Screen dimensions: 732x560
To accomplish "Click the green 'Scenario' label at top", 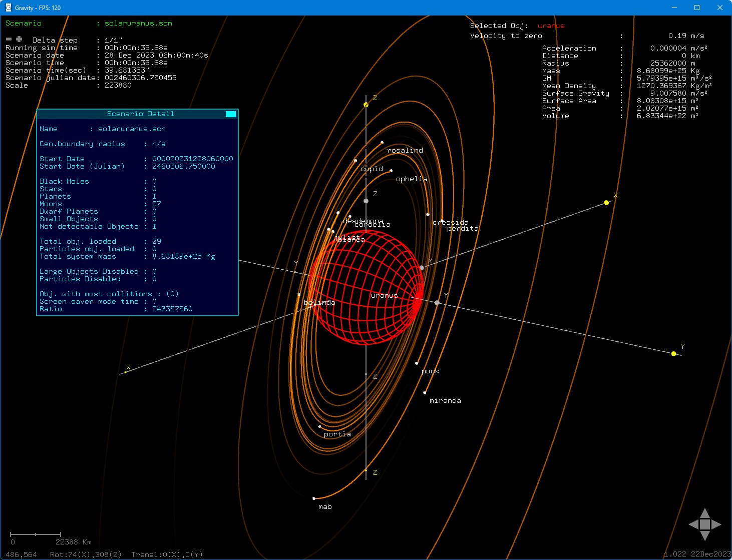I will click(24, 24).
